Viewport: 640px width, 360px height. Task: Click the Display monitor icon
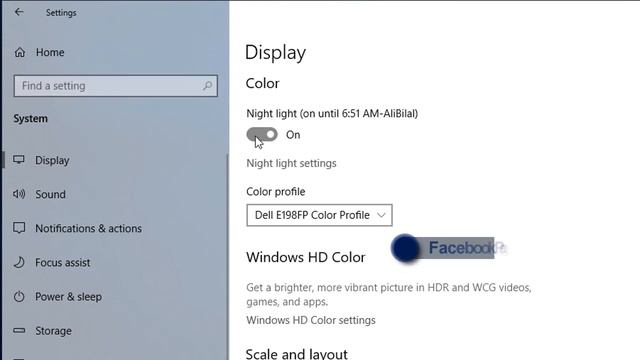coord(19,160)
